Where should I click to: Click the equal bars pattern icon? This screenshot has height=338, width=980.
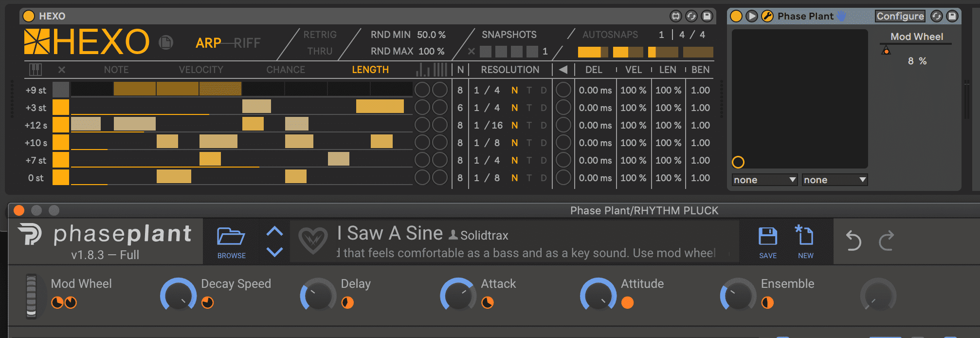(440, 70)
